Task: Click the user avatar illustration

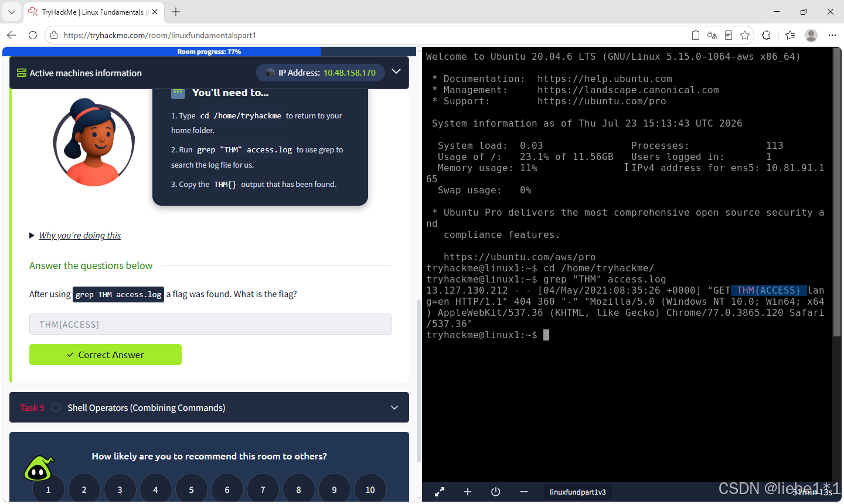Action: (x=94, y=142)
